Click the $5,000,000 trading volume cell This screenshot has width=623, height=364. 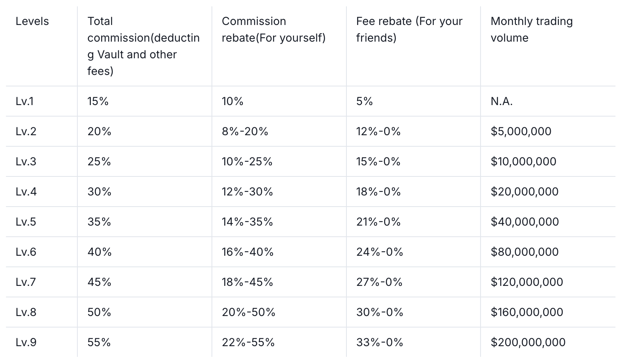(x=521, y=132)
